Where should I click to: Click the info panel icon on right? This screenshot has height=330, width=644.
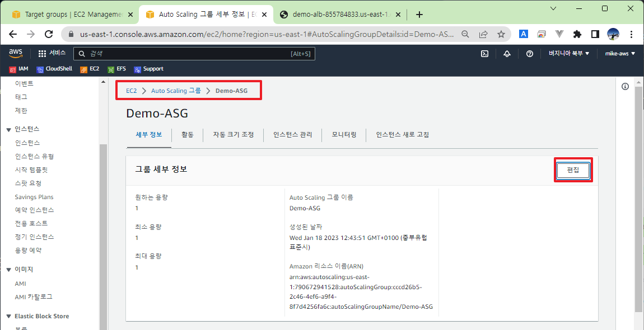coord(625,86)
